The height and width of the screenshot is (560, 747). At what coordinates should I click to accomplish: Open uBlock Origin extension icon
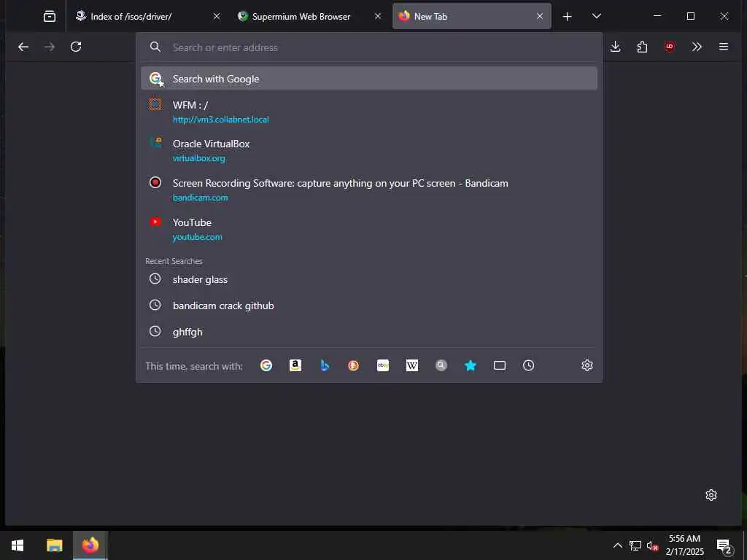pyautogui.click(x=670, y=47)
